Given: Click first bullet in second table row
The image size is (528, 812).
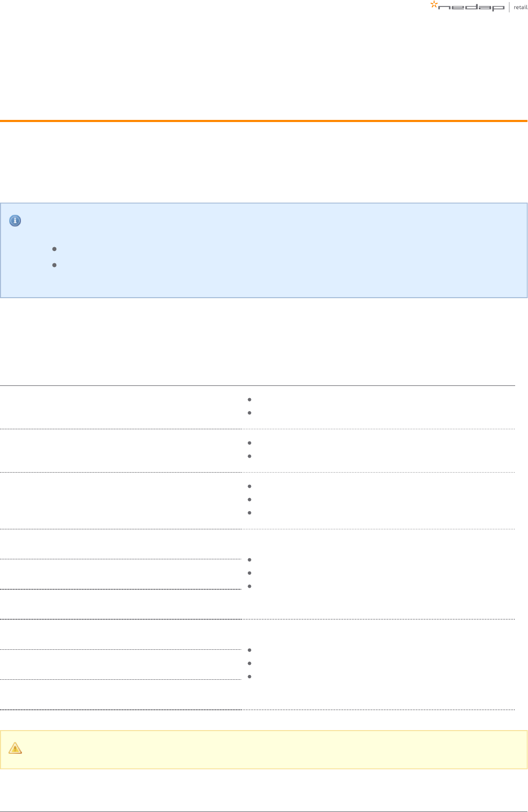Looking at the screenshot, I should [x=250, y=443].
